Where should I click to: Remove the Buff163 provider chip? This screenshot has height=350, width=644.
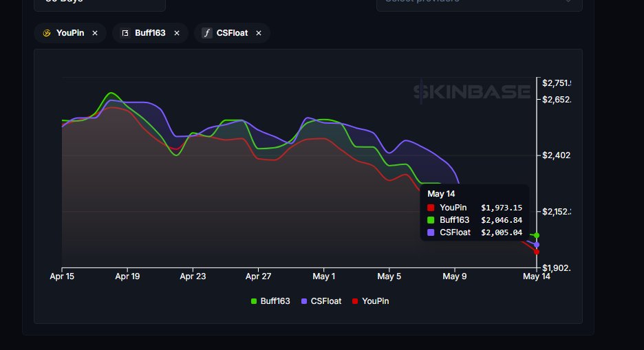pos(177,33)
